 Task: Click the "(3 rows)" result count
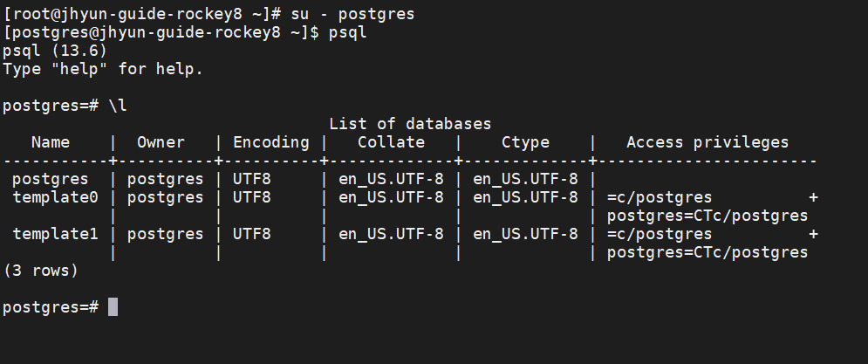point(40,271)
